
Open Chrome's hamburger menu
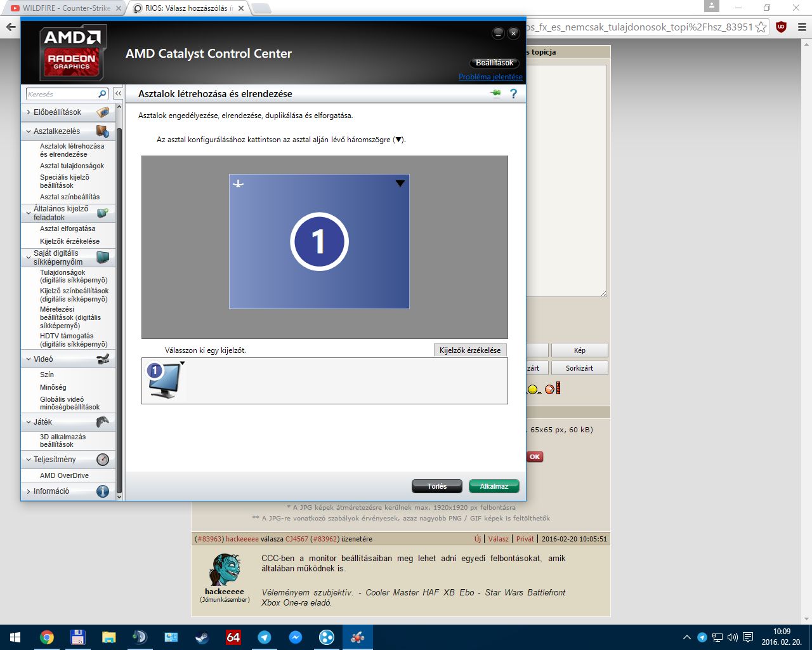click(x=801, y=27)
